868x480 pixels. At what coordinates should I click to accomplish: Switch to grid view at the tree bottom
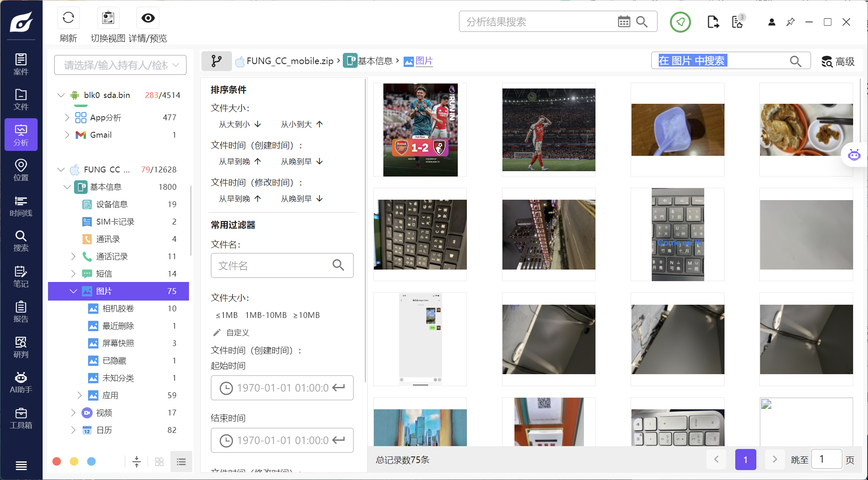coord(159,461)
